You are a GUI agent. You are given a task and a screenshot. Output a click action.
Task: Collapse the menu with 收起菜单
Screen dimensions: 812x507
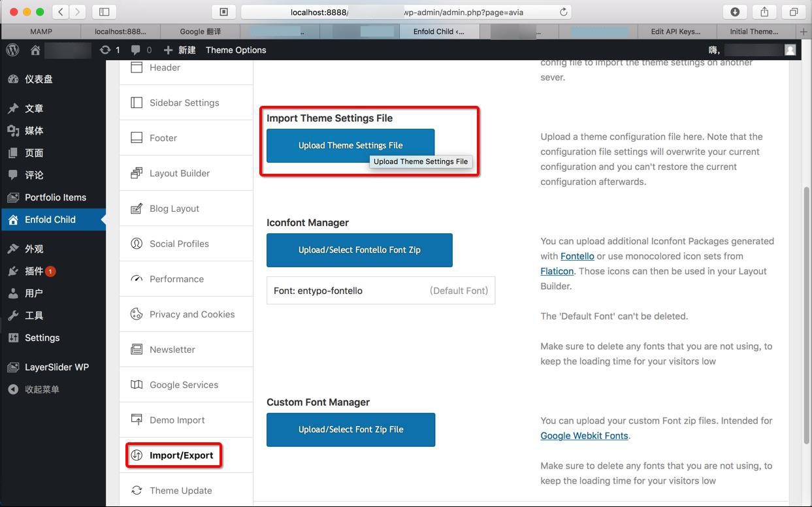(x=53, y=389)
